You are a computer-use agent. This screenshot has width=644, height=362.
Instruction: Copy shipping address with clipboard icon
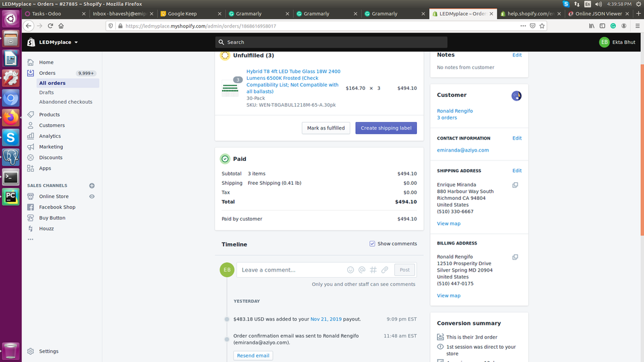pyautogui.click(x=515, y=185)
